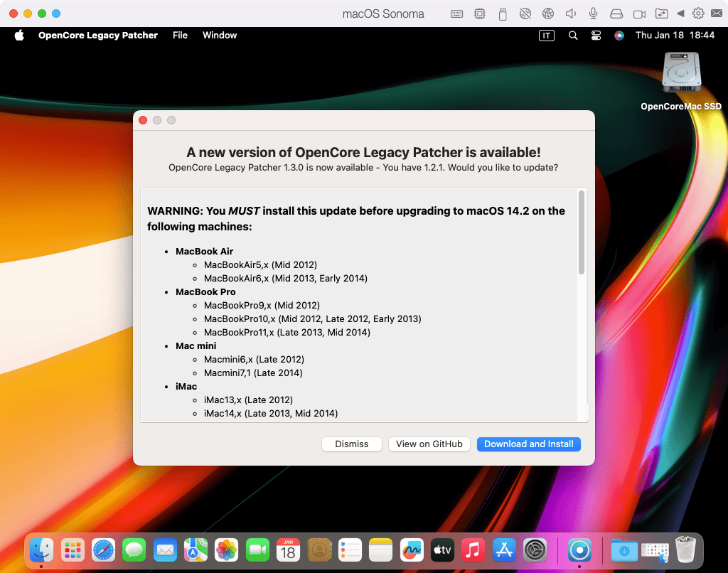Toggle the VM microphone icon
This screenshot has height=573, width=728.
coord(593,14)
